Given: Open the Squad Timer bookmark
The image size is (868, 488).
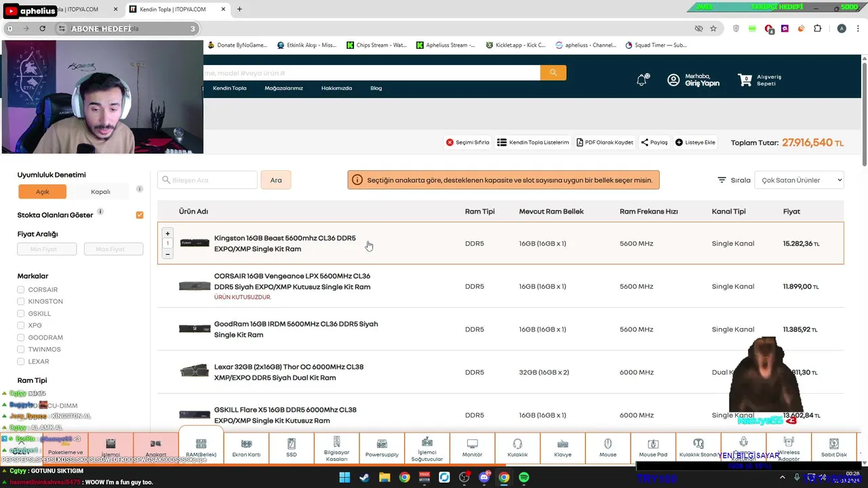Looking at the screenshot, I should pyautogui.click(x=656, y=45).
